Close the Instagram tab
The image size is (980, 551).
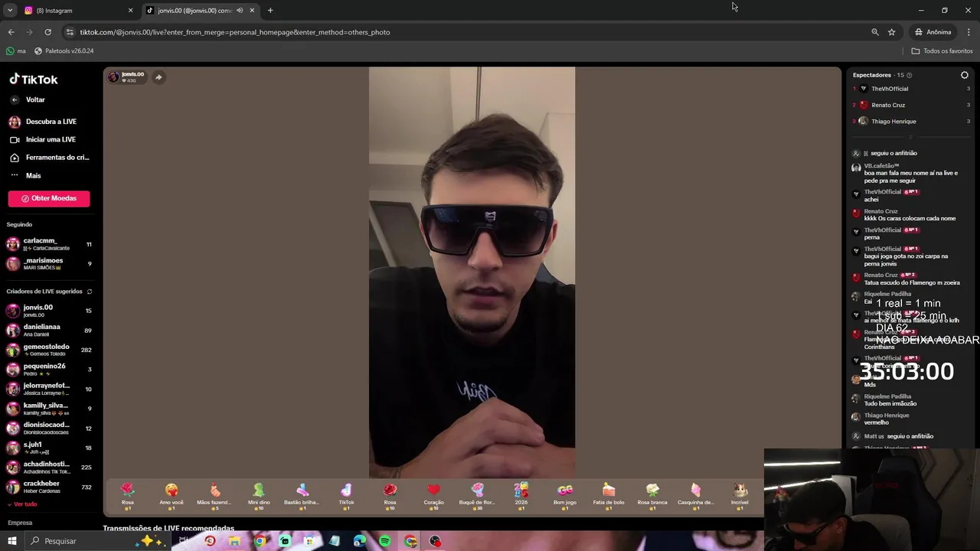point(130,11)
